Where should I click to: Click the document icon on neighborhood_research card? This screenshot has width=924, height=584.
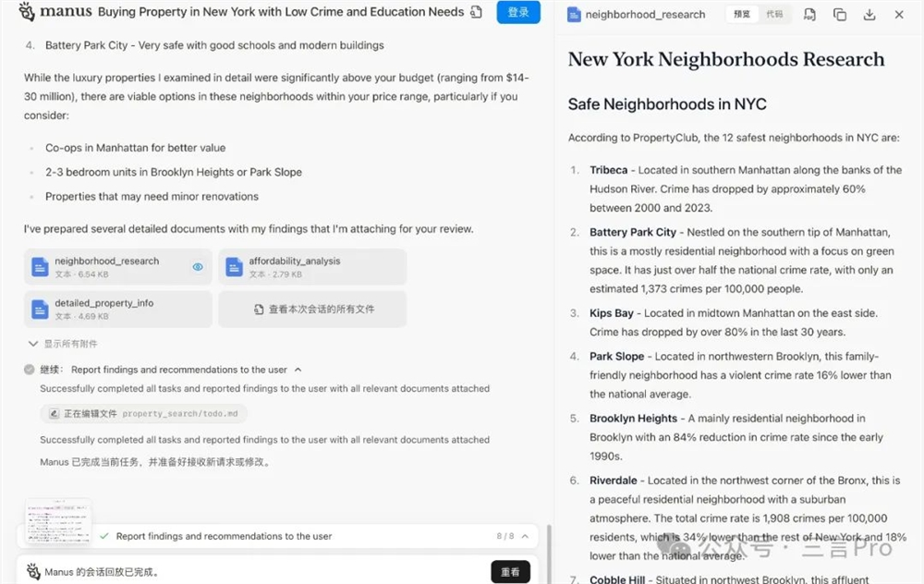(40, 267)
